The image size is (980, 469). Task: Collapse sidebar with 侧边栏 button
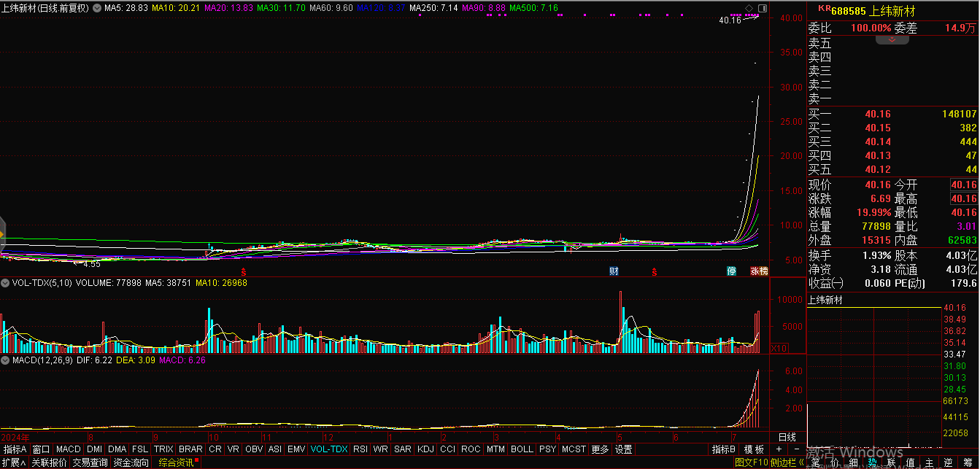[x=787, y=462]
